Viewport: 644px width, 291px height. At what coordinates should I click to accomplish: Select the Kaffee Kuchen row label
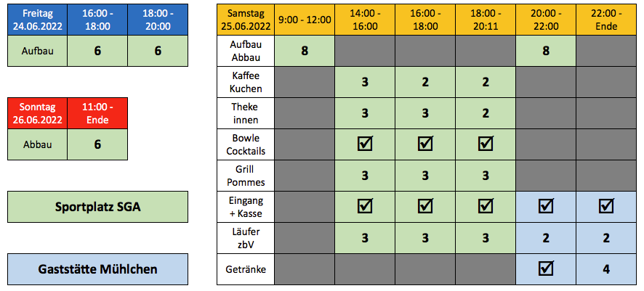pyautogui.click(x=246, y=81)
